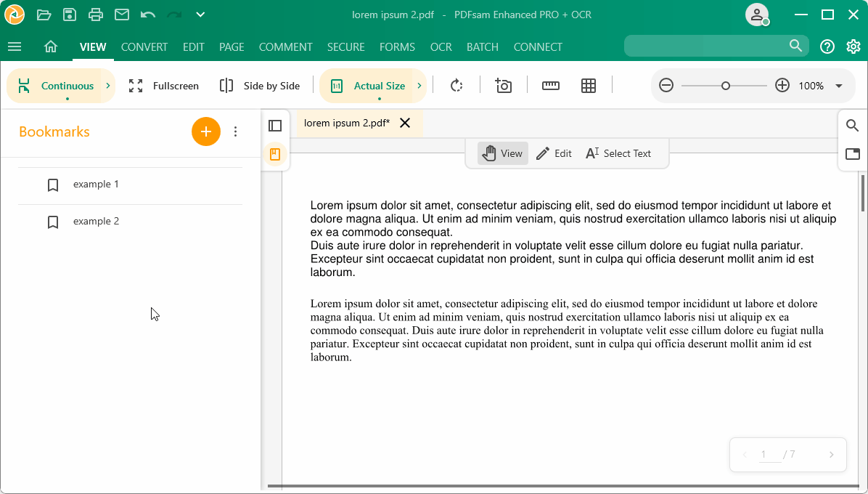This screenshot has width=868, height=494.
Task: Open the Bookmarks panel icon
Action: [x=275, y=154]
